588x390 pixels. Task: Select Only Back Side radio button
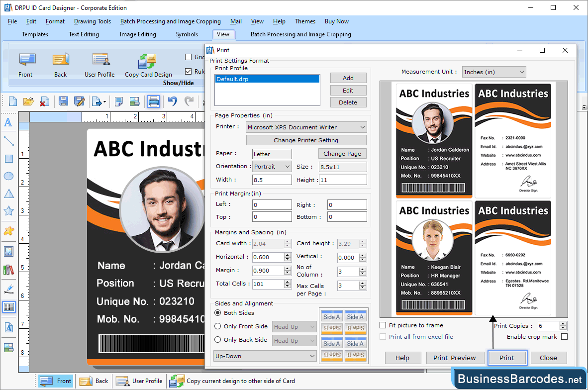point(217,340)
